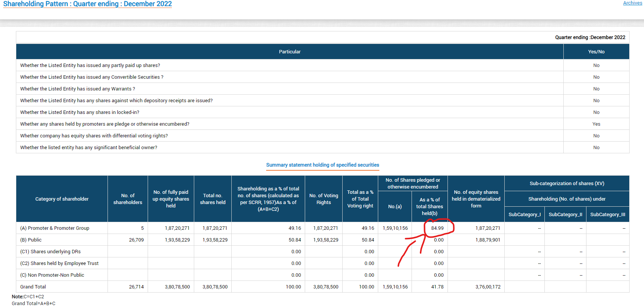Click the SubCategory_III column header
The height and width of the screenshot is (307, 644).
coord(607,215)
